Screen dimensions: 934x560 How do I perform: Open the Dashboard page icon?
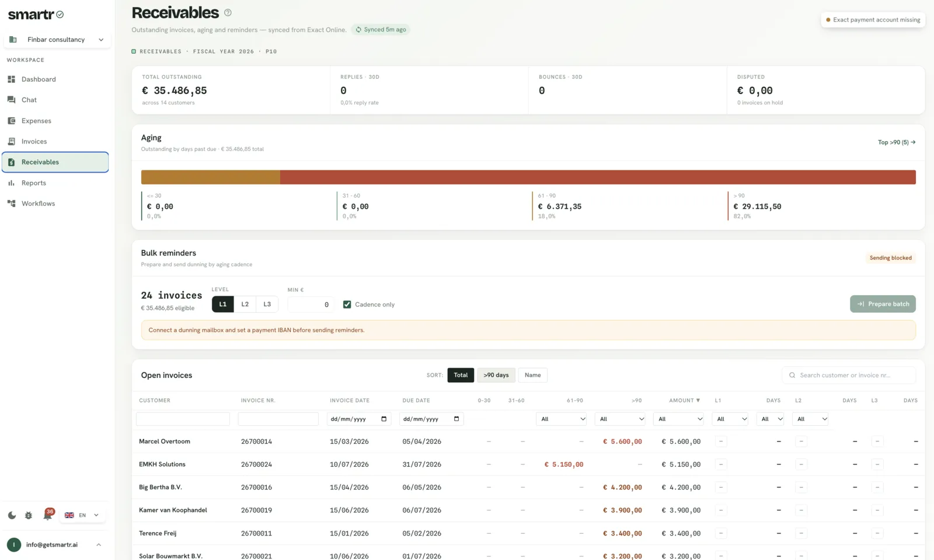(11, 79)
